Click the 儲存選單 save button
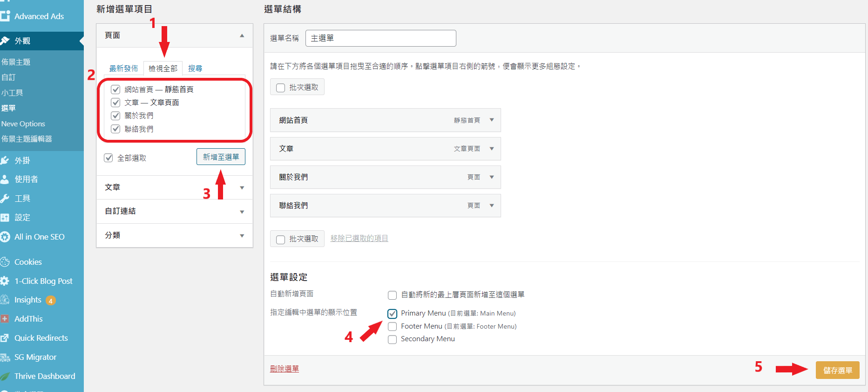 pyautogui.click(x=837, y=370)
